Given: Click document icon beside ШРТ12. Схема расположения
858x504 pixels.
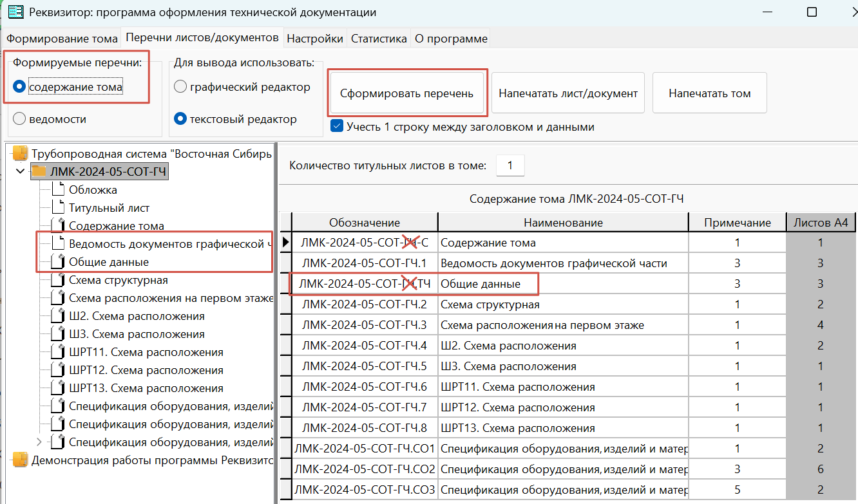Looking at the screenshot, I should [59, 370].
